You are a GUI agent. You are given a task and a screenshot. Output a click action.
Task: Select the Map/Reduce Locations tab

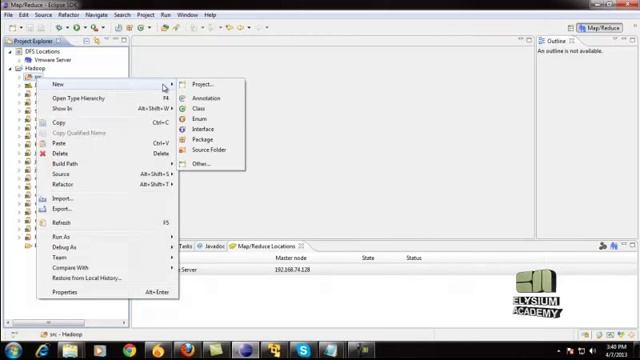click(x=266, y=246)
